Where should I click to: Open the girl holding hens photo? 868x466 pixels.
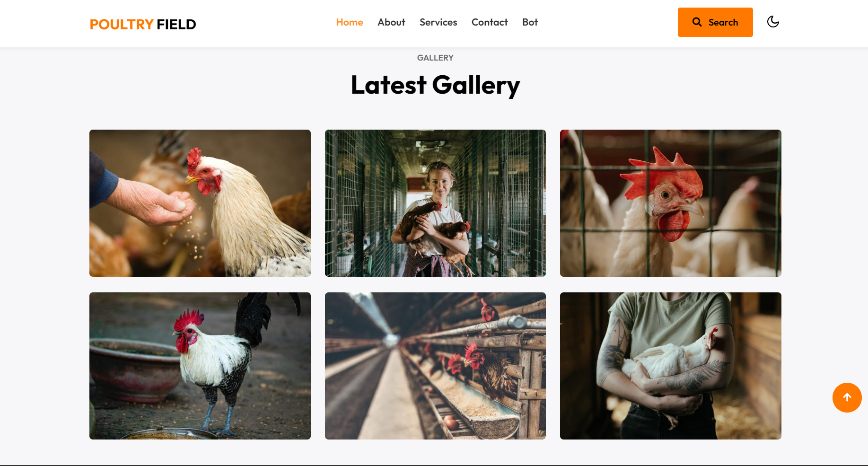tap(435, 203)
